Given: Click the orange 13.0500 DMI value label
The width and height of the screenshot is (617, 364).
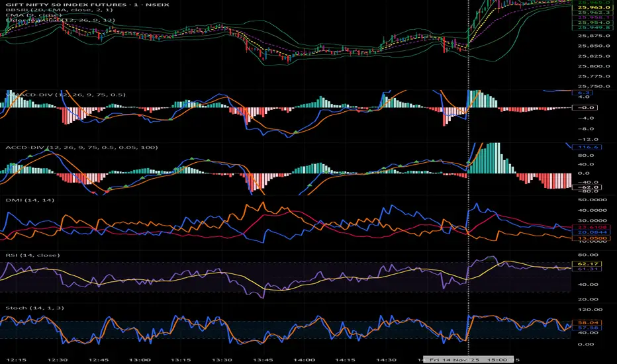Looking at the screenshot, I should (x=588, y=238).
